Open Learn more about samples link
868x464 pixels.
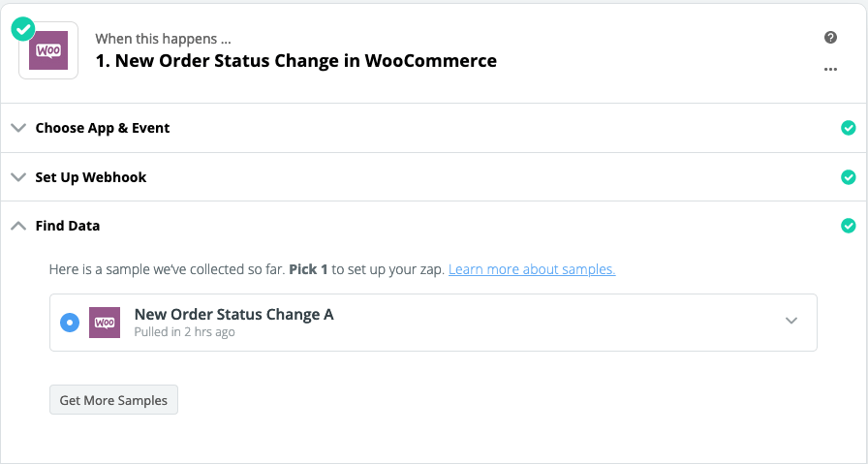point(532,269)
